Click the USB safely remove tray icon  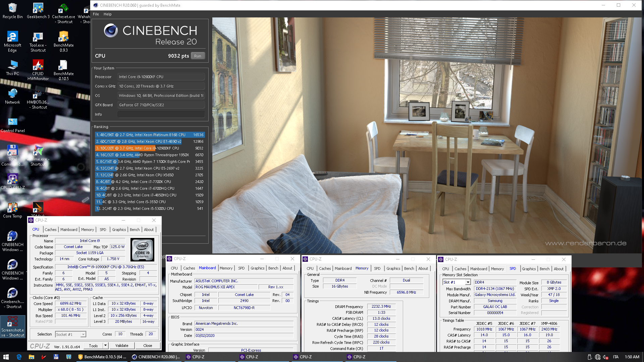point(590,357)
